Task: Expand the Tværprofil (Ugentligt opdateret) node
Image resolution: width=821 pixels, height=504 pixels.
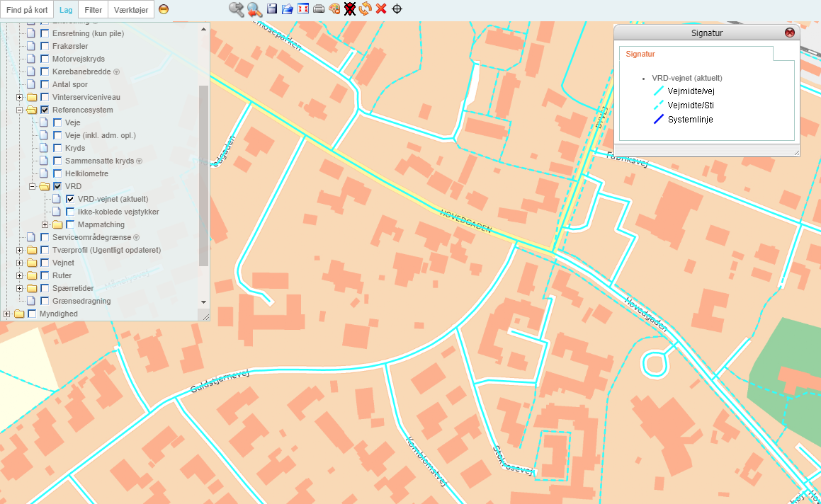Action: click(19, 250)
